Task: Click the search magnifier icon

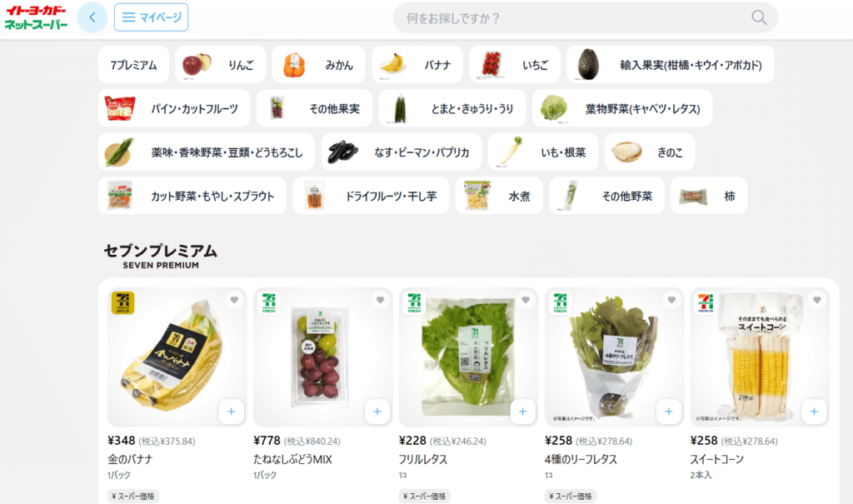Action: [759, 17]
